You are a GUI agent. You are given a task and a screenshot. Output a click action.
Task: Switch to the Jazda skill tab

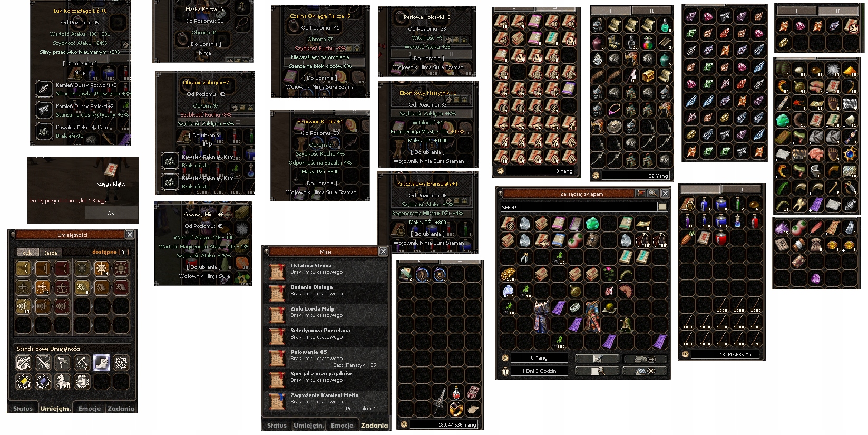tap(51, 253)
